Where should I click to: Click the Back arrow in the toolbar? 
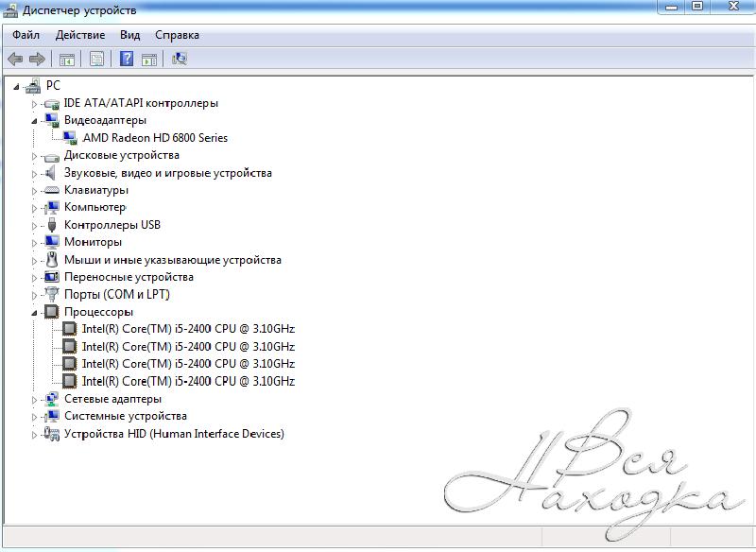tap(15, 59)
